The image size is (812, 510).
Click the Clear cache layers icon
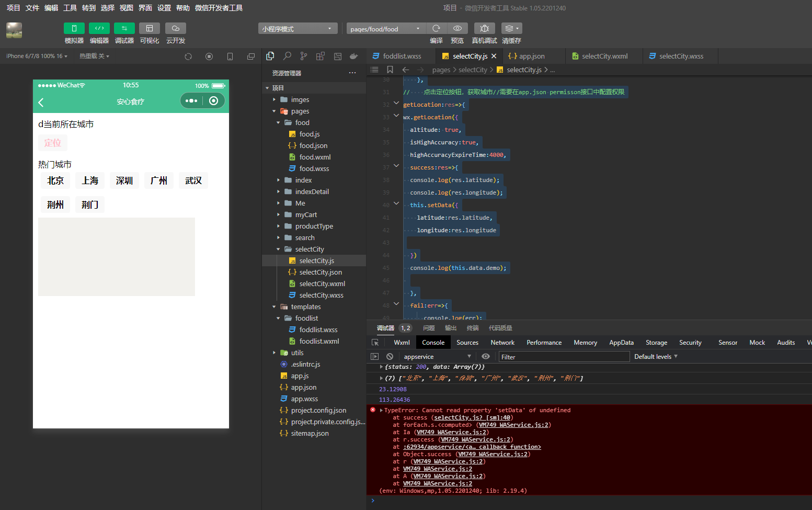click(x=511, y=28)
